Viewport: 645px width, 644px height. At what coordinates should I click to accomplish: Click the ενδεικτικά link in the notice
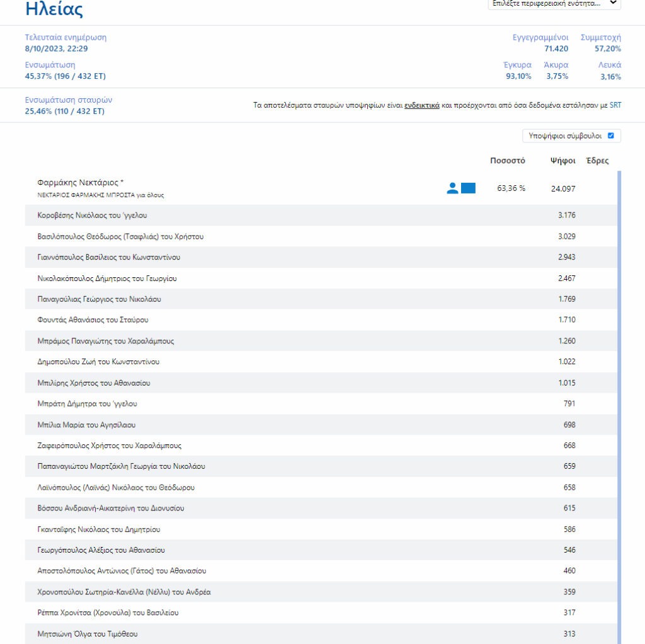pos(421,105)
